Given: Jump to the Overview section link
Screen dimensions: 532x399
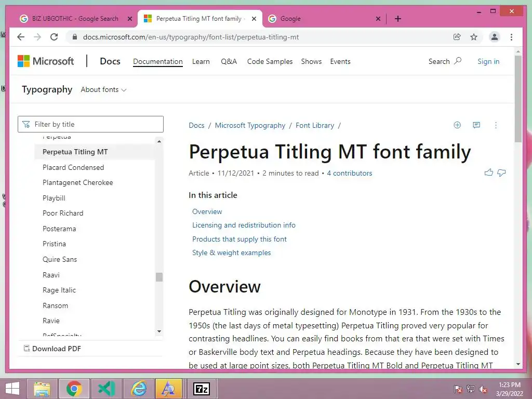Looking at the screenshot, I should coord(207,211).
